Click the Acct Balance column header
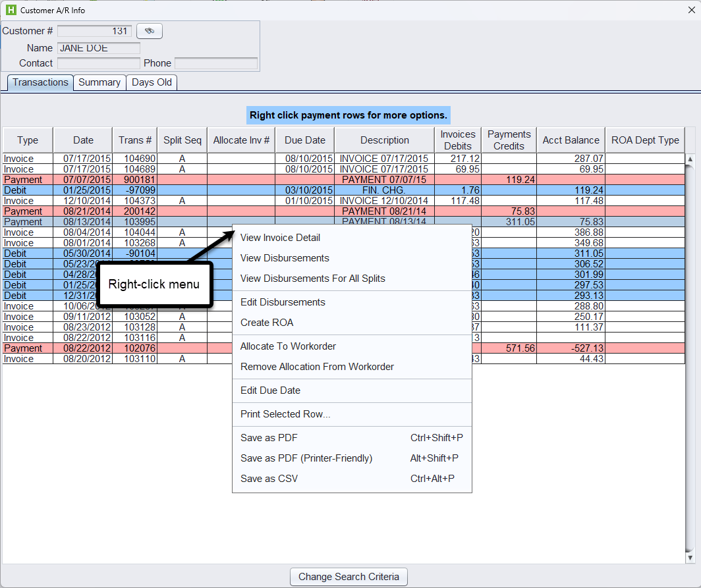Viewport: 701px width, 588px height. [x=571, y=140]
